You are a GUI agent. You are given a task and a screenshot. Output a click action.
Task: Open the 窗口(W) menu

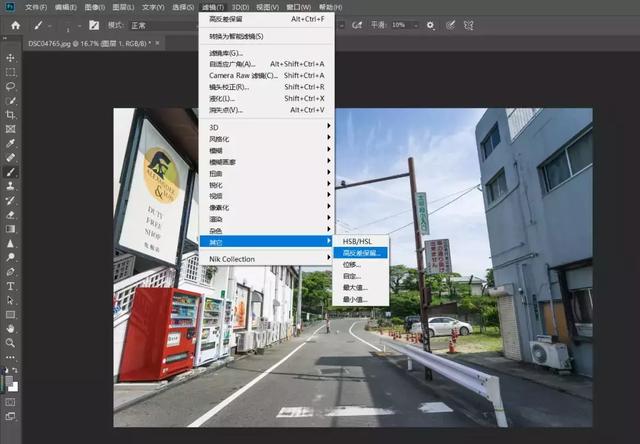(x=298, y=7)
